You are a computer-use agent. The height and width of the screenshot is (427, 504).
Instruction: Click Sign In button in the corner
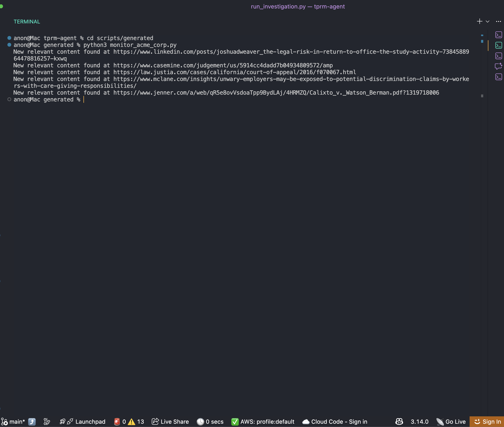(x=488, y=422)
